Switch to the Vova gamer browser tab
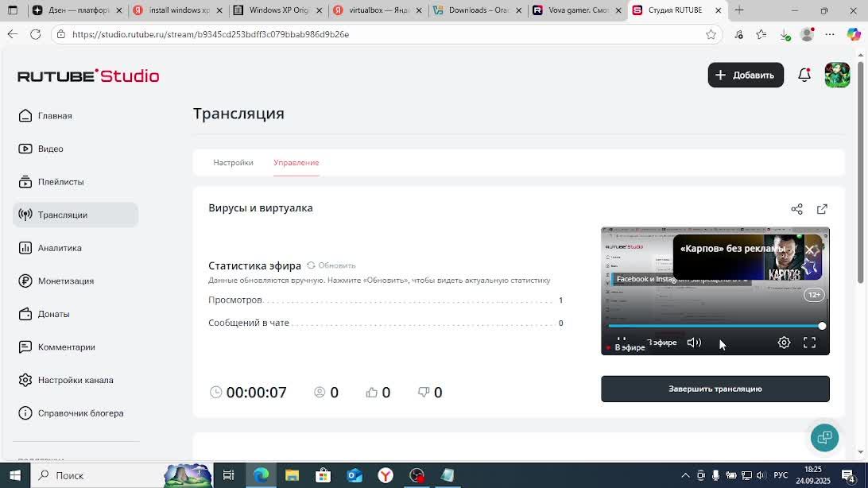 pos(578,10)
